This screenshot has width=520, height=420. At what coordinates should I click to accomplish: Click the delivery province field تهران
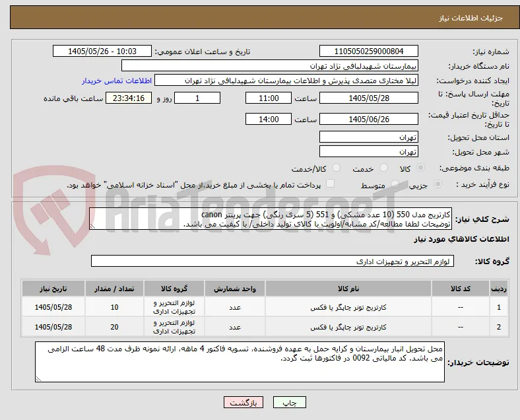(x=369, y=137)
